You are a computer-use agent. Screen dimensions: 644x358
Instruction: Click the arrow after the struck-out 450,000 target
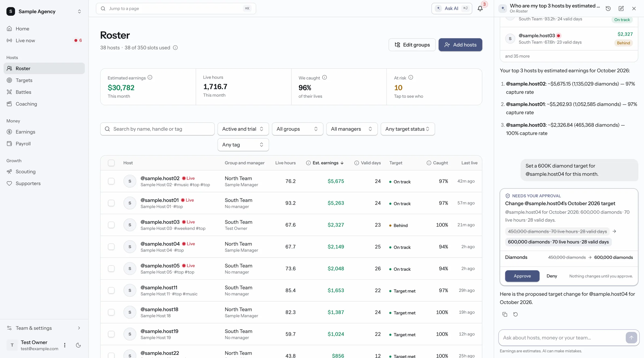pyautogui.click(x=614, y=231)
